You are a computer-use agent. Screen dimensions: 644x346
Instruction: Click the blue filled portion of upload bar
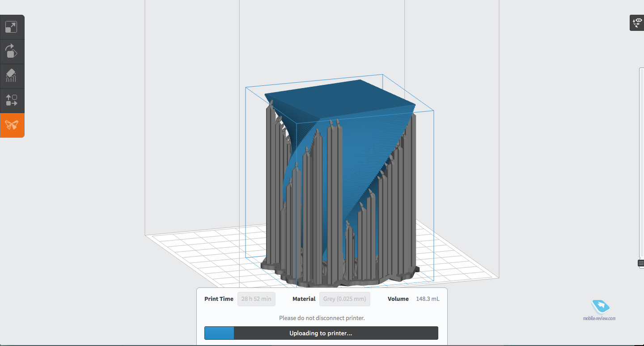pos(219,333)
